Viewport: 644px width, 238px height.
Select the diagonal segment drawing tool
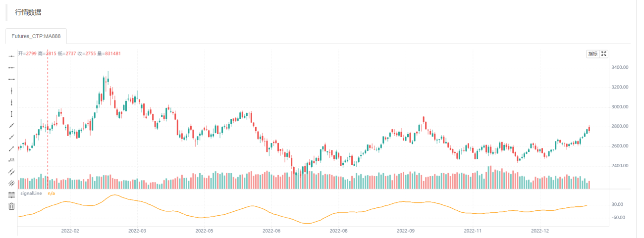(12, 148)
